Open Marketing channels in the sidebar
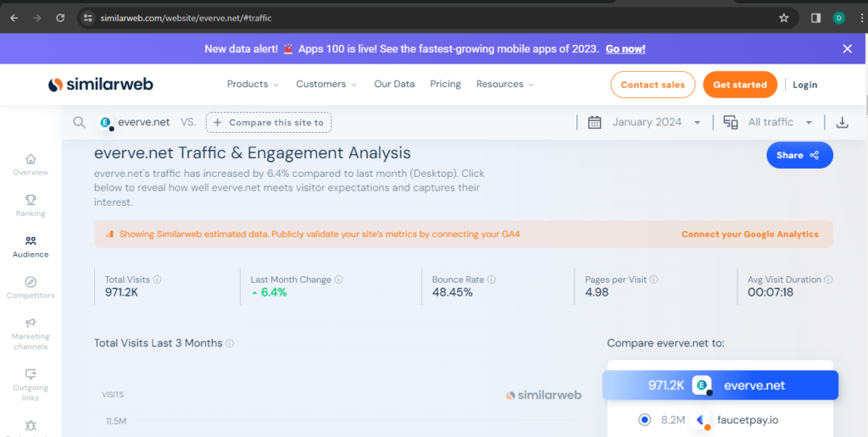 click(x=31, y=334)
